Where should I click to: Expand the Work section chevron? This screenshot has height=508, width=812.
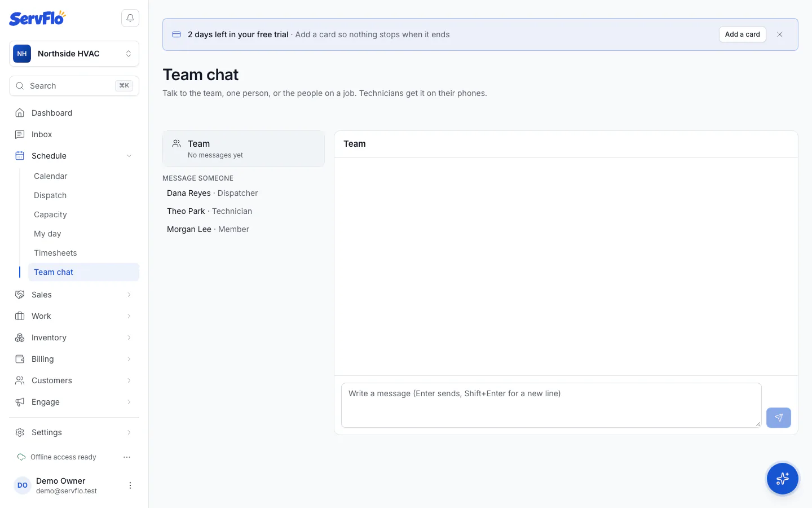(x=129, y=316)
